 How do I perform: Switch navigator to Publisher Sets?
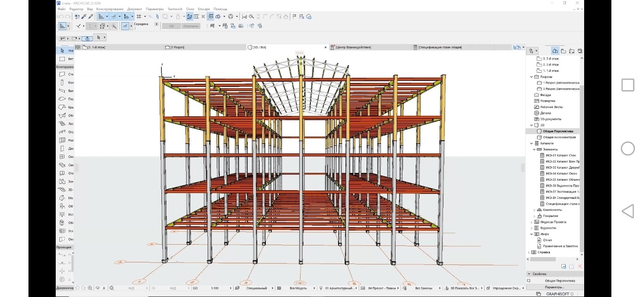[580, 51]
